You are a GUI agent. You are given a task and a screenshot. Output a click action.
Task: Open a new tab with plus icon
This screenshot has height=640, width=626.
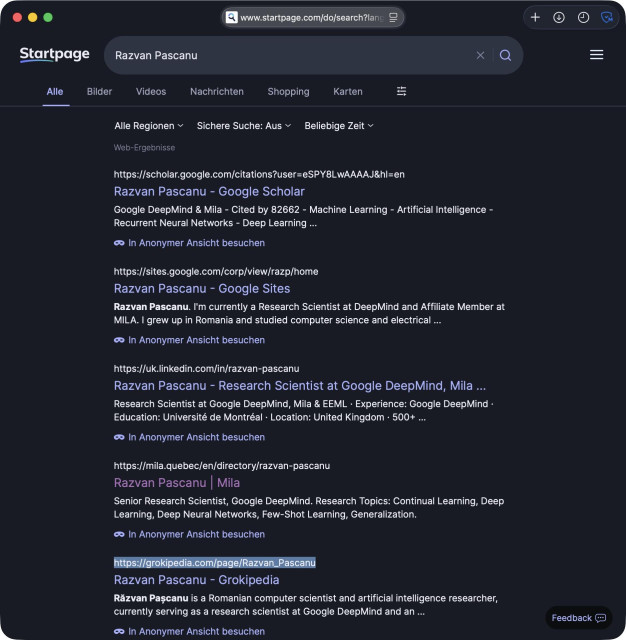(x=535, y=17)
